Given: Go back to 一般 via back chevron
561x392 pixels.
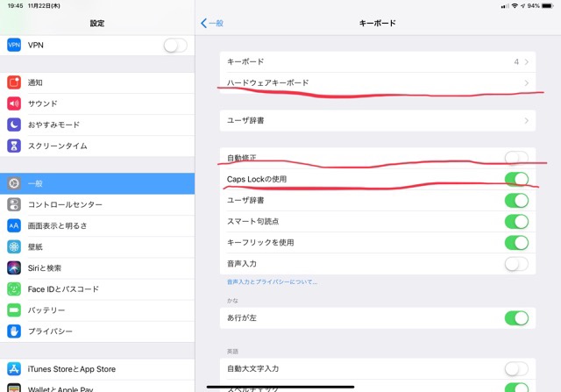Looking at the screenshot, I should pos(212,24).
